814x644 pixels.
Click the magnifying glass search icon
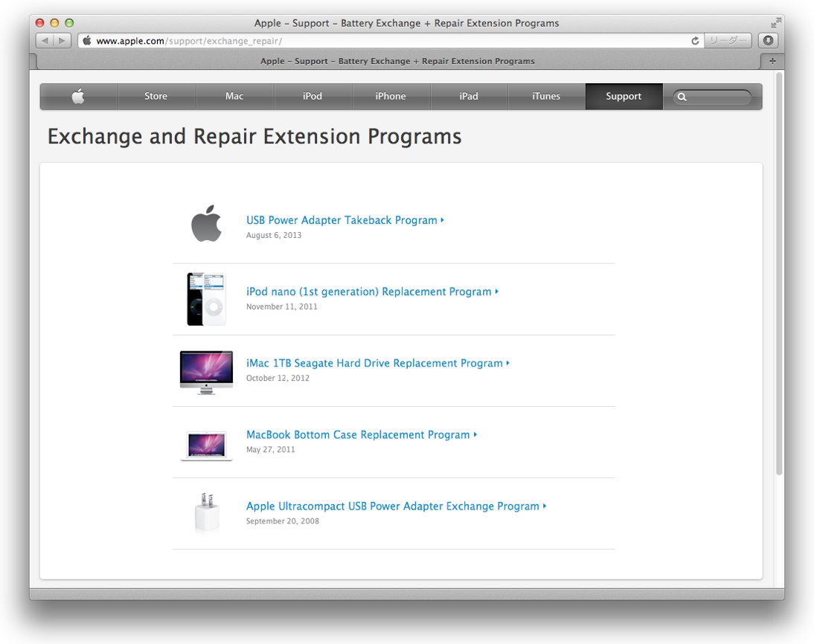click(682, 97)
